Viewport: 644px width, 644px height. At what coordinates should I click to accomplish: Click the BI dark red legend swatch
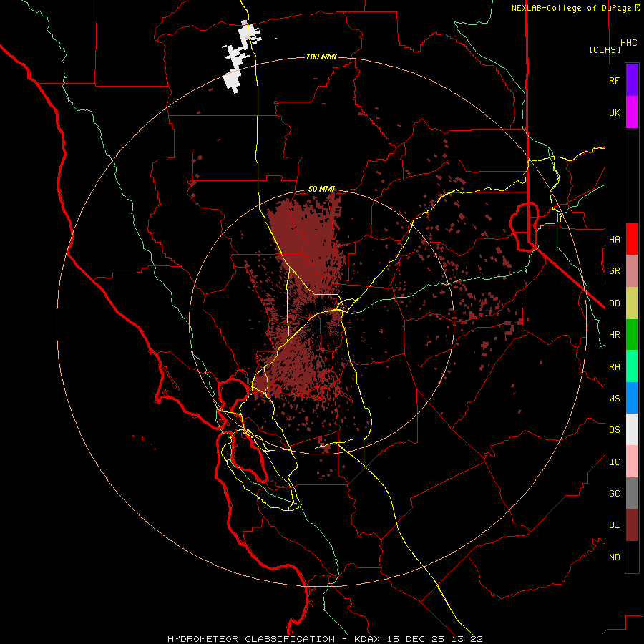click(x=632, y=525)
